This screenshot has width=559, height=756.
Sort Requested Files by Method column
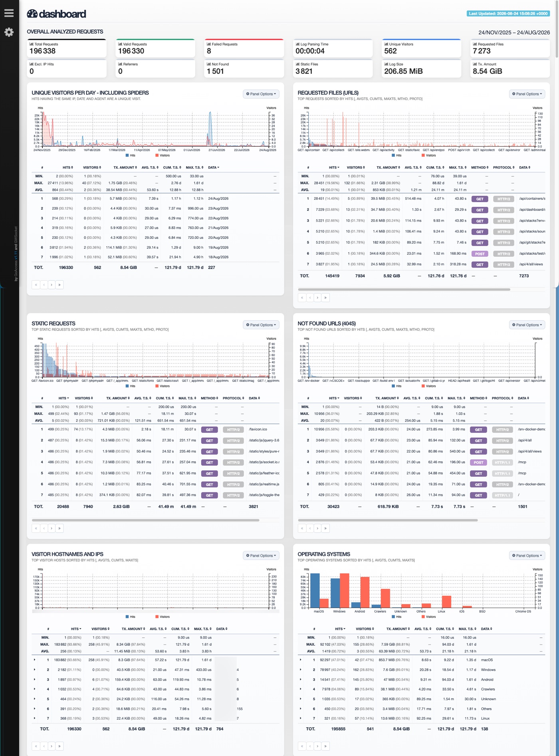coord(479,167)
